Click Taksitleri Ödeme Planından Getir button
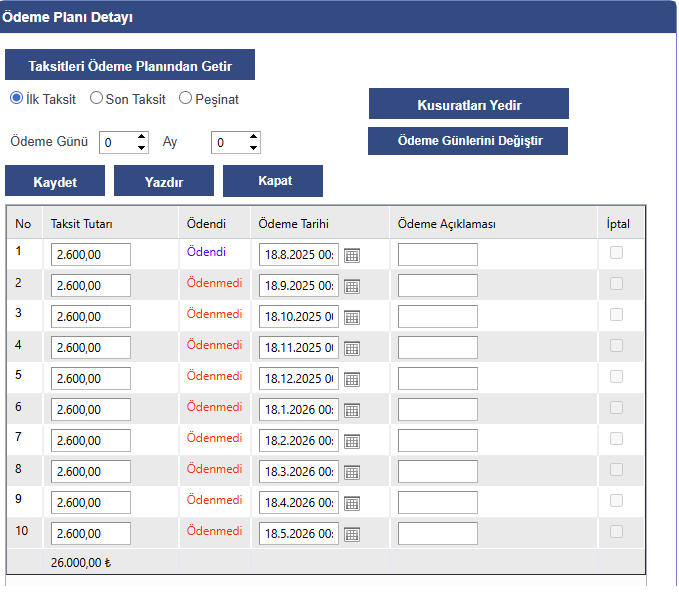Viewport: 679px width, 610px height. click(130, 65)
